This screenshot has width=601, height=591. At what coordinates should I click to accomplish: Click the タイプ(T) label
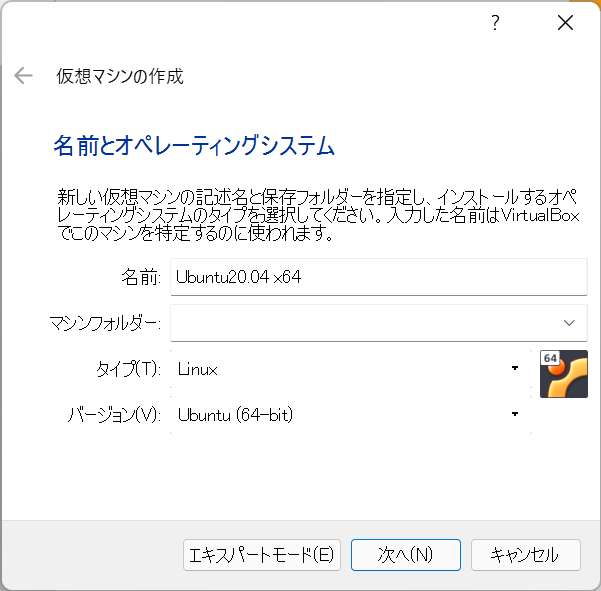pos(128,369)
